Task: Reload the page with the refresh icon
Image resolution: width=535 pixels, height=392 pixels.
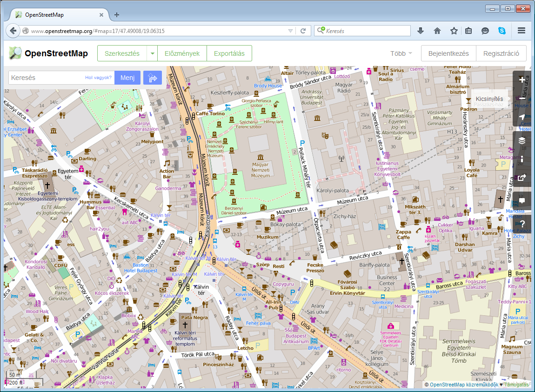Action: coord(303,31)
